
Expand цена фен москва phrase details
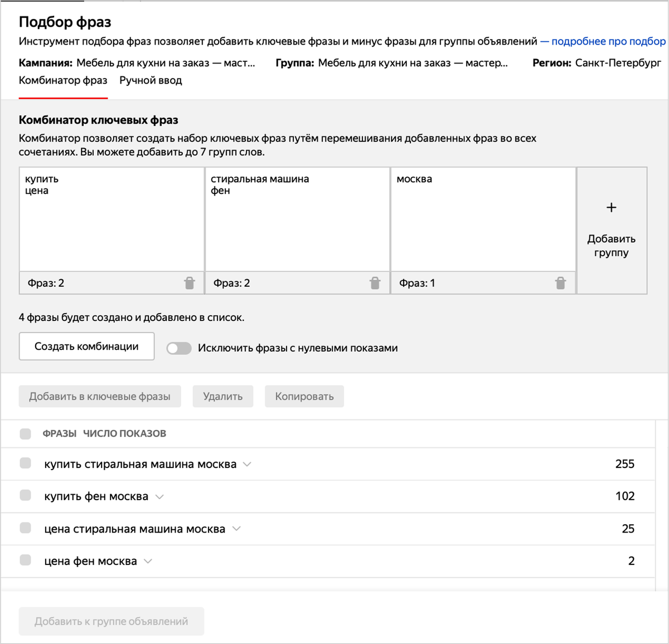[x=148, y=562]
